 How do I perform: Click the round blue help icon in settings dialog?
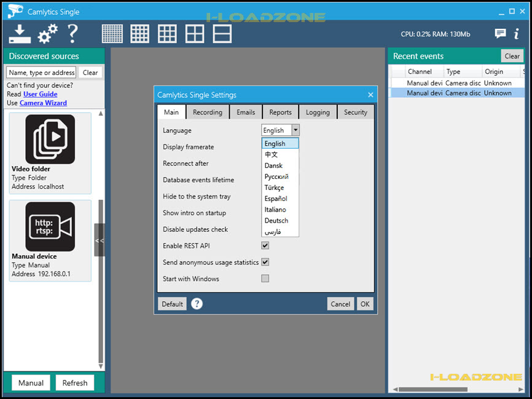tap(197, 304)
